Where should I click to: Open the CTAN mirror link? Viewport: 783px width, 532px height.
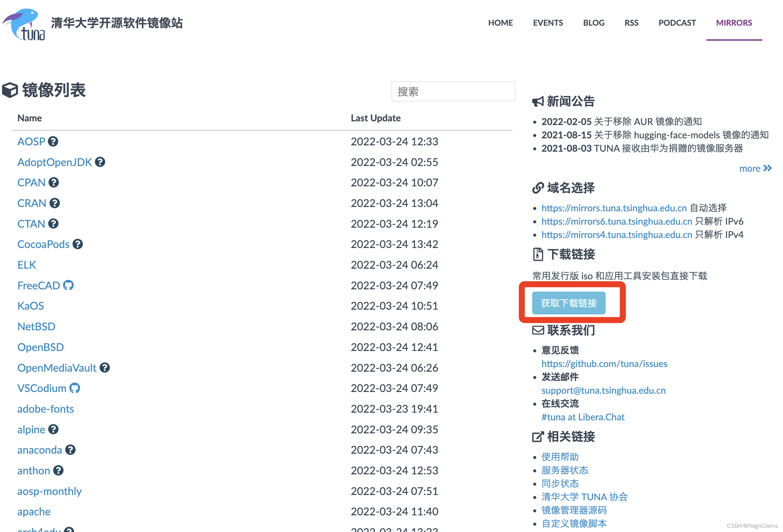(31, 224)
